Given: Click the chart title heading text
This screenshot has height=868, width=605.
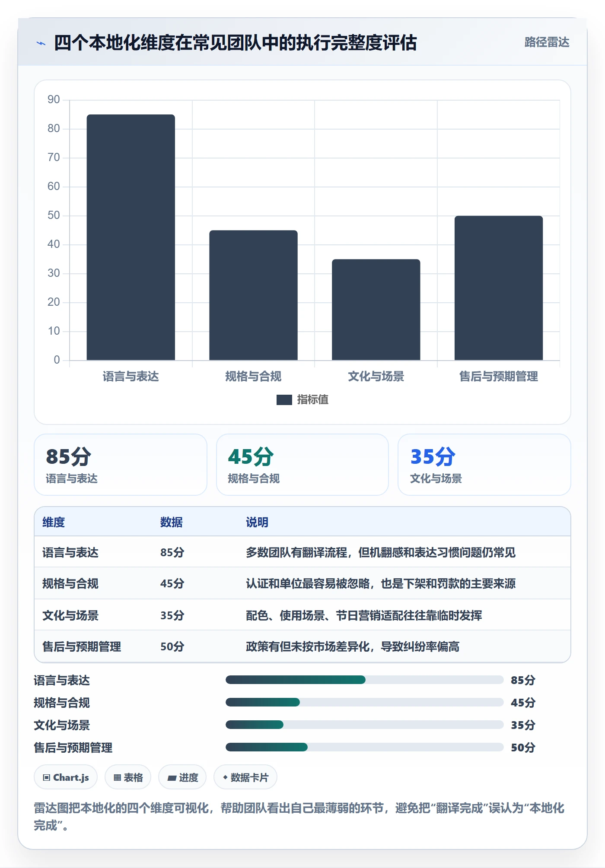Looking at the screenshot, I should [x=236, y=43].
